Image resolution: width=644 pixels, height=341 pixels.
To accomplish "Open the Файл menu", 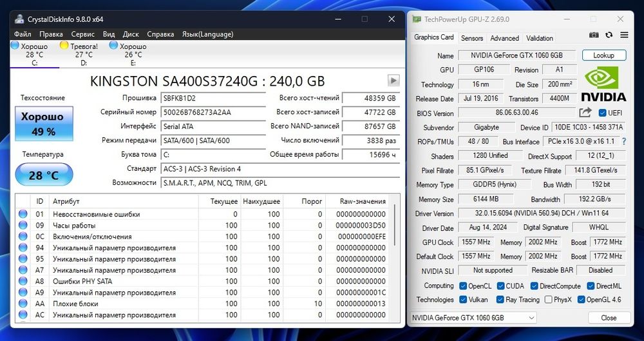I will pos(23,34).
